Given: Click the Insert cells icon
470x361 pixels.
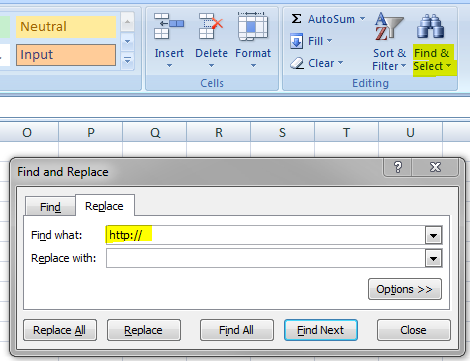Looking at the screenshot, I should pos(169,26).
